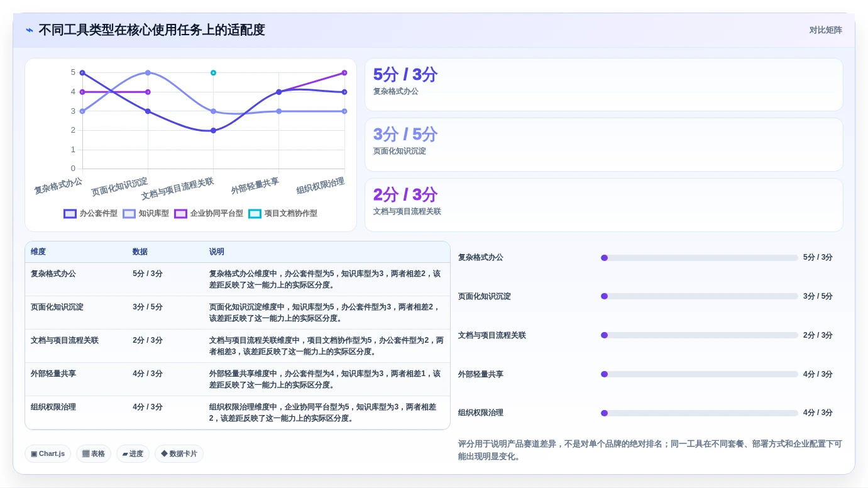Image resolution: width=868 pixels, height=488 pixels.
Task: Click the 2分 / 3分 data card
Action: click(x=604, y=205)
